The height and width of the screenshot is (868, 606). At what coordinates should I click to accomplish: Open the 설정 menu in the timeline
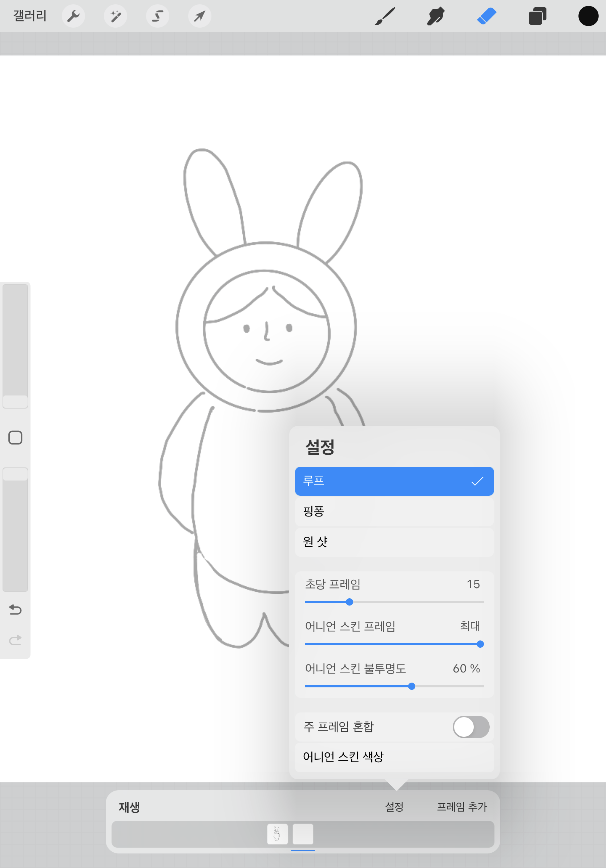click(x=394, y=807)
